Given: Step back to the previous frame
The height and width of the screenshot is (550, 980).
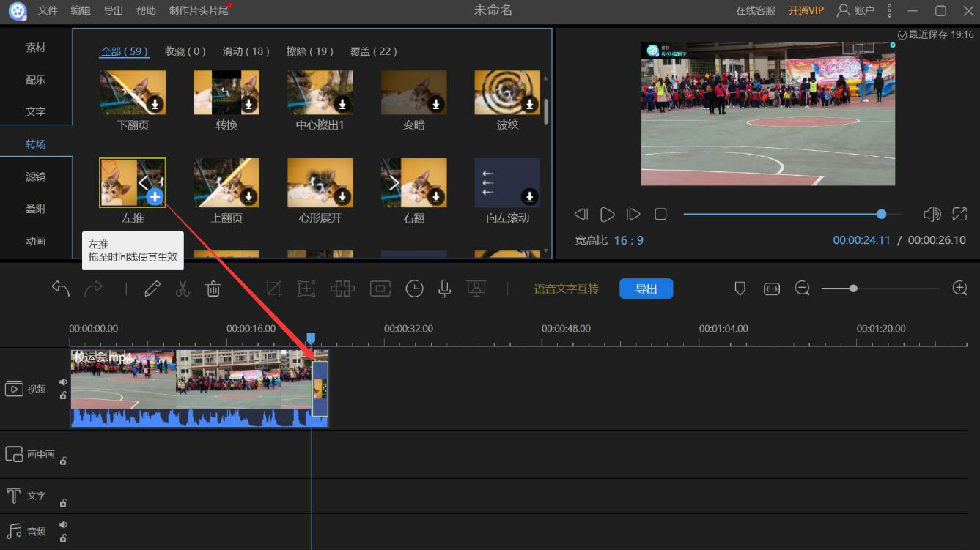Looking at the screenshot, I should (581, 214).
